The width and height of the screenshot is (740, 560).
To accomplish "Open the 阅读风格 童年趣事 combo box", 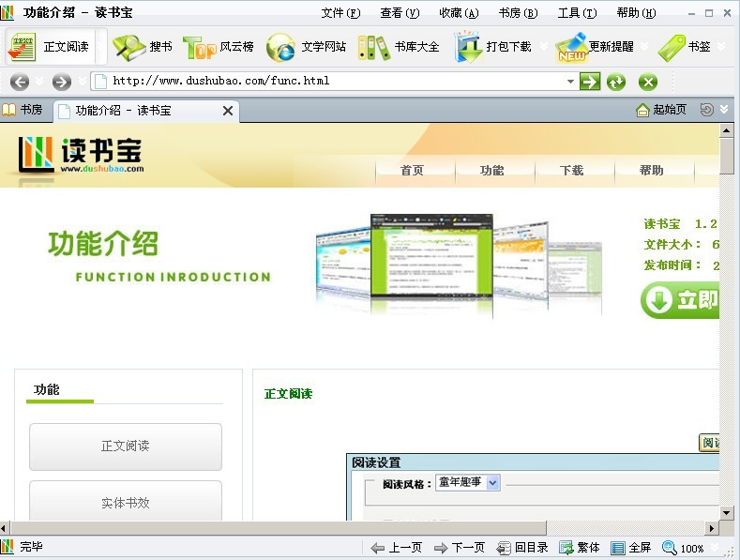I will pos(467,482).
